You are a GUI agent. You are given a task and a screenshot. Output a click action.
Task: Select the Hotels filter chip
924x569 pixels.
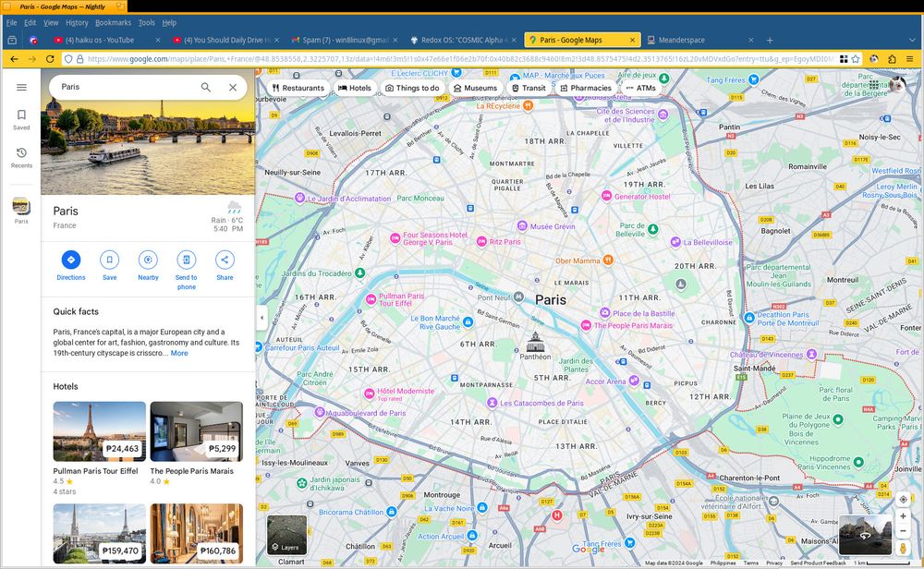(x=355, y=88)
